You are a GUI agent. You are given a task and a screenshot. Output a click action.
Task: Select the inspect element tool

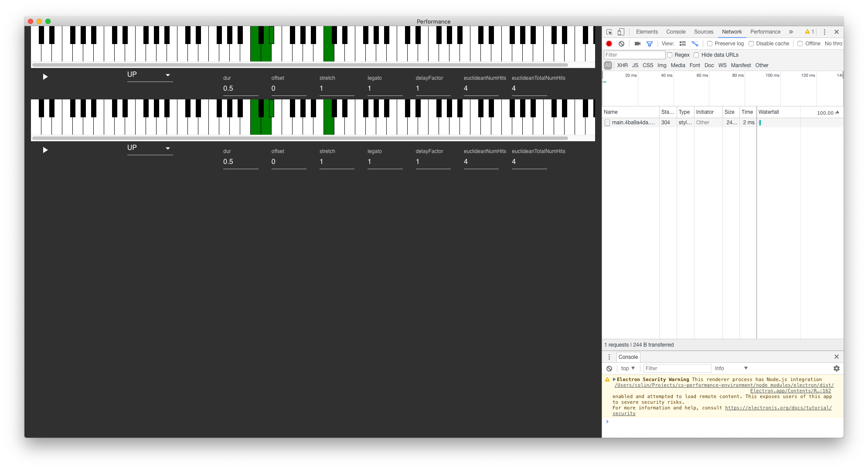tap(609, 31)
